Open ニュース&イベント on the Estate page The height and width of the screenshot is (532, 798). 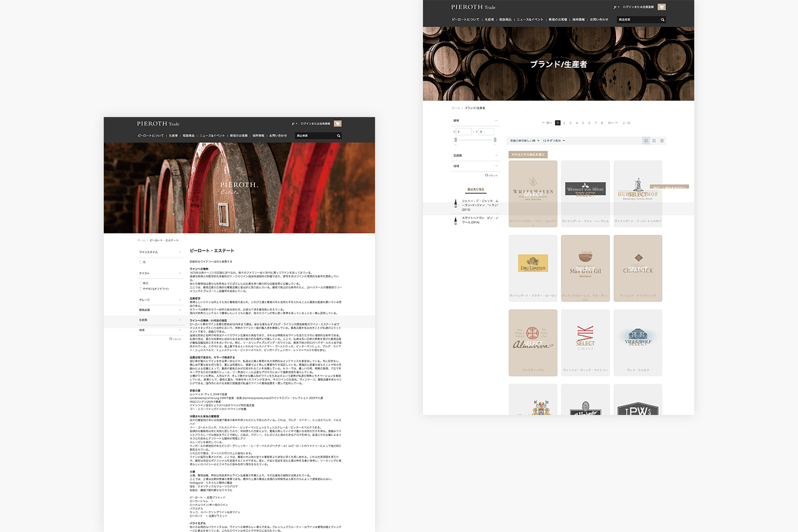[x=212, y=136]
